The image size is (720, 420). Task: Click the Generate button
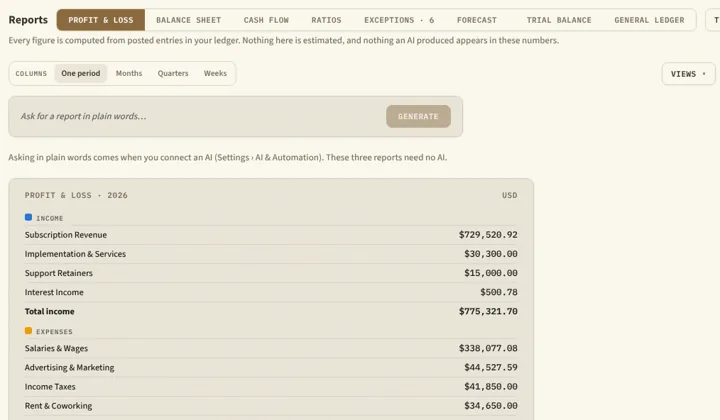[418, 117]
